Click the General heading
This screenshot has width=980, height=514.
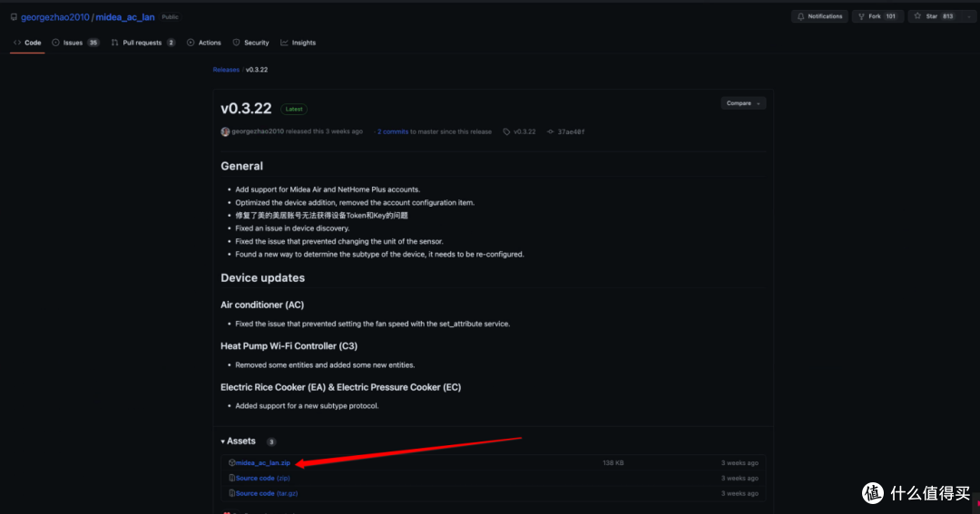point(242,166)
